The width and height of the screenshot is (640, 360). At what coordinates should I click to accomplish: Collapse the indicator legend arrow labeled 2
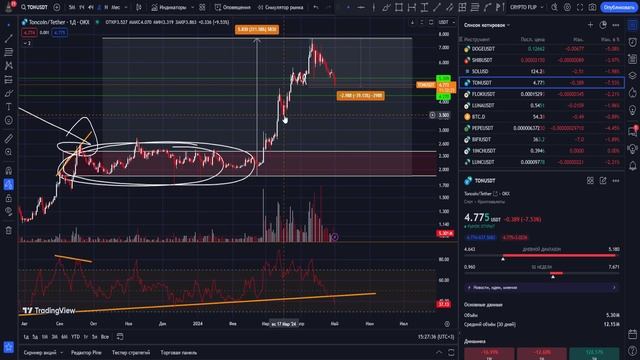tap(27, 43)
